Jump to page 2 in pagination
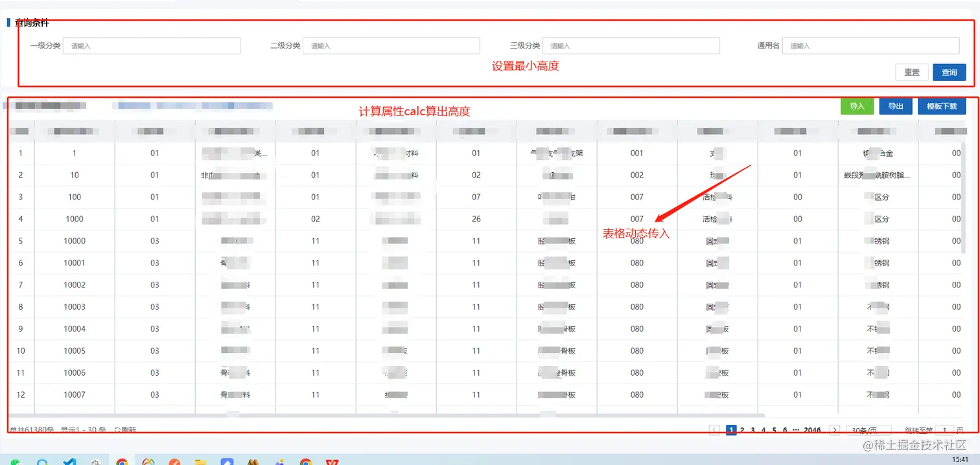 tap(742, 430)
